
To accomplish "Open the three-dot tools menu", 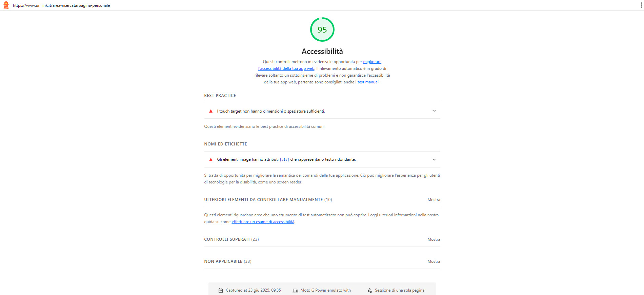I will click(641, 5).
